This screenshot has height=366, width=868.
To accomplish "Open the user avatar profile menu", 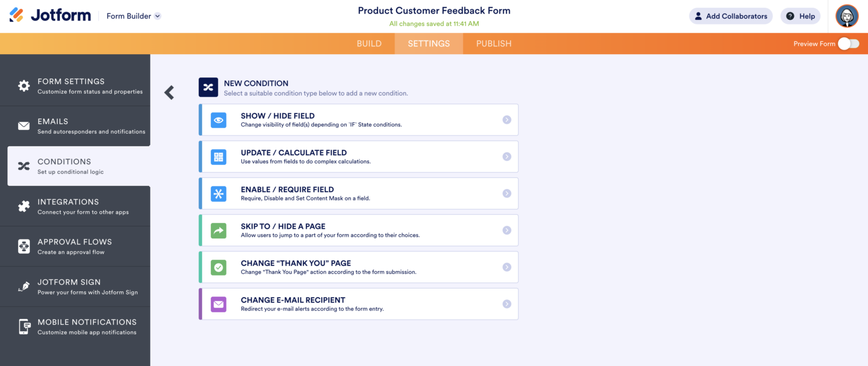I will click(x=847, y=16).
